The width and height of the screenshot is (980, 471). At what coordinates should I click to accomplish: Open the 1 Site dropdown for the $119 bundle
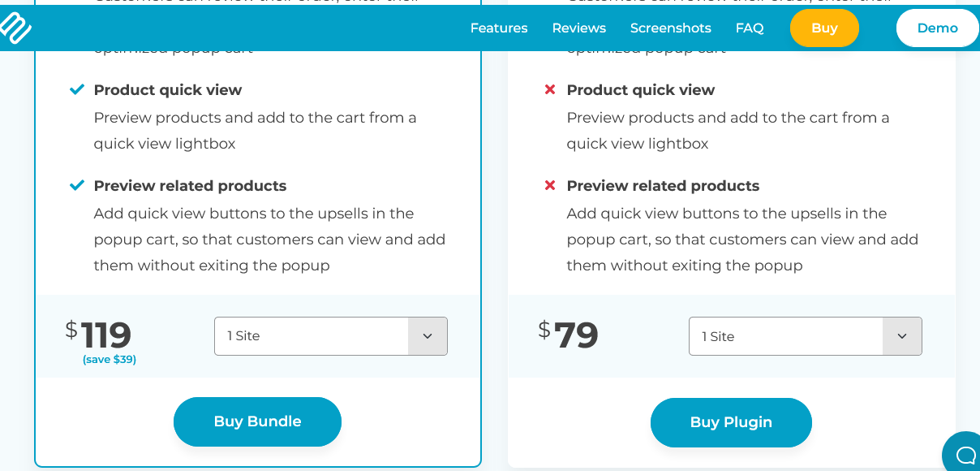pyautogui.click(x=331, y=336)
